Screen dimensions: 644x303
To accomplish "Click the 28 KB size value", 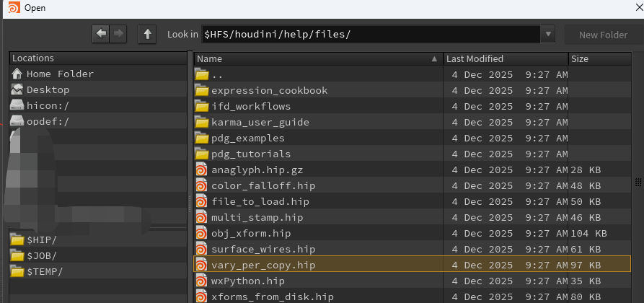I will point(586,170).
